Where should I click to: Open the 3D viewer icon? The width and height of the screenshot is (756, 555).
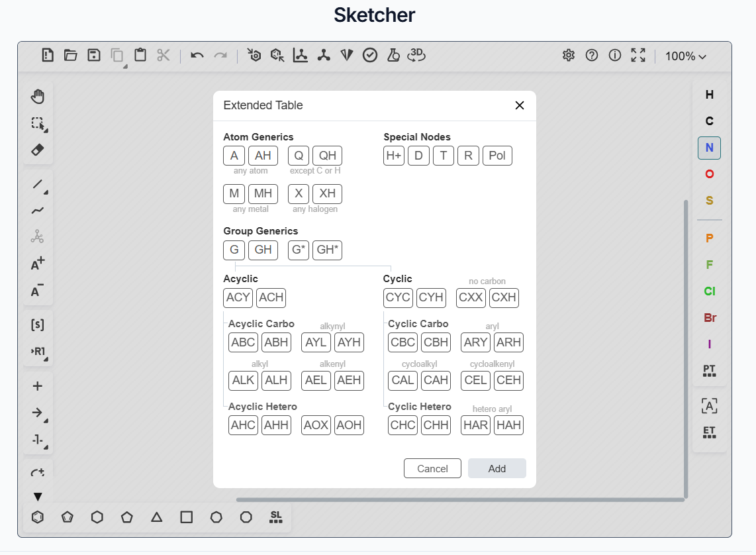[416, 56]
